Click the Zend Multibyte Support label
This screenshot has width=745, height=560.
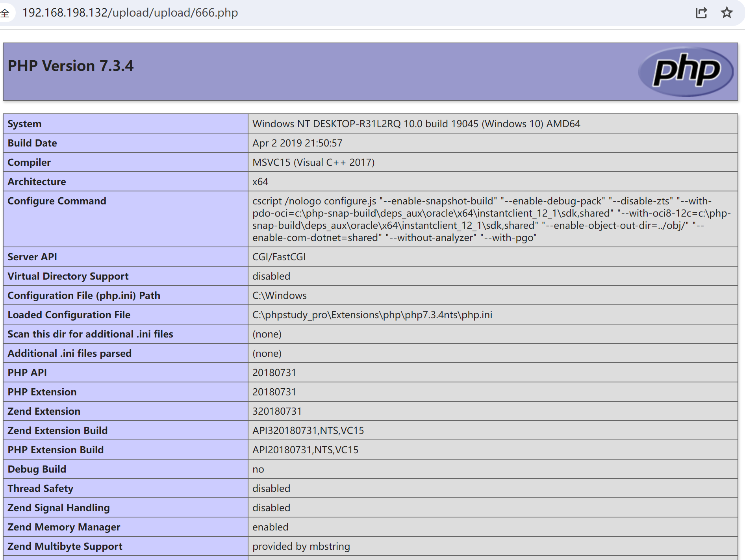tap(65, 546)
